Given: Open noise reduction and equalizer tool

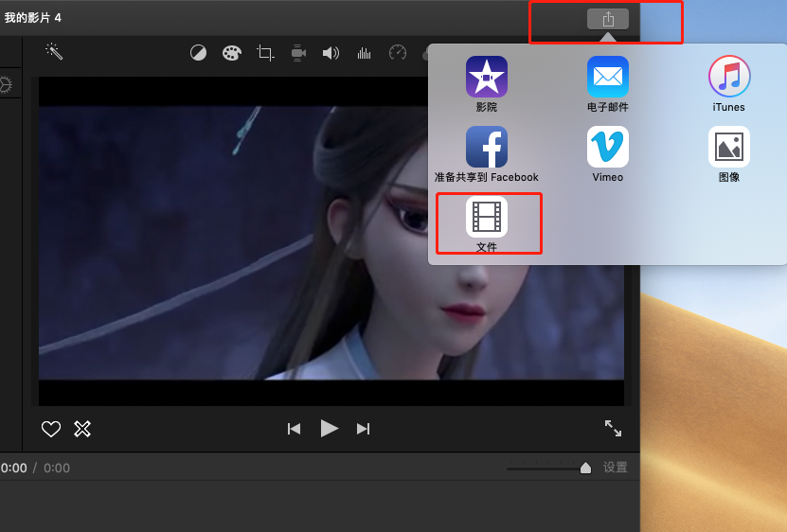Looking at the screenshot, I should [364, 53].
